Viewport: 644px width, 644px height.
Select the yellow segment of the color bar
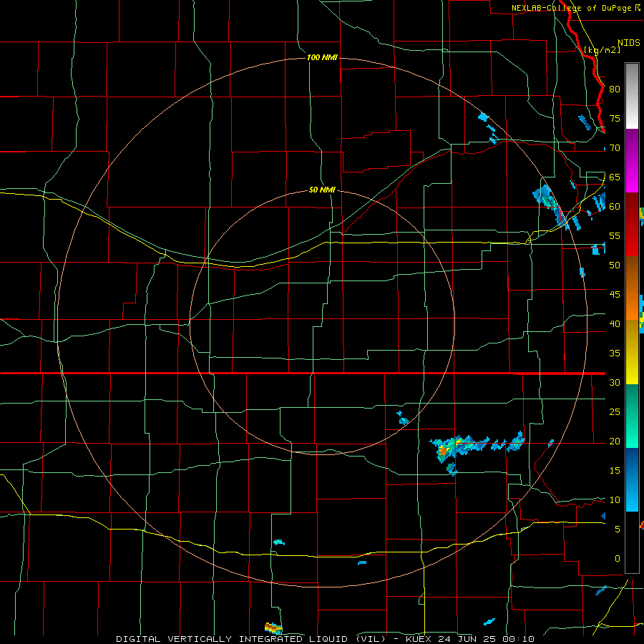[x=632, y=352]
